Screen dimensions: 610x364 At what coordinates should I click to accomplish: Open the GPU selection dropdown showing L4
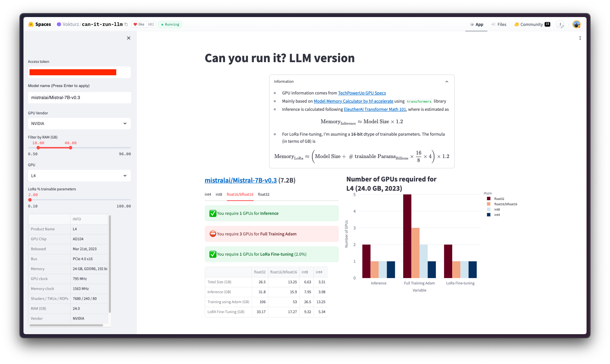tap(79, 176)
